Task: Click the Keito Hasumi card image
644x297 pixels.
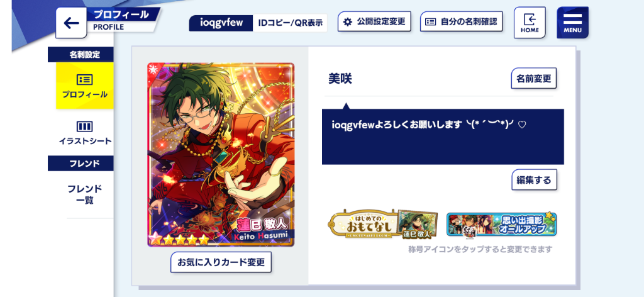Action: pyautogui.click(x=221, y=154)
